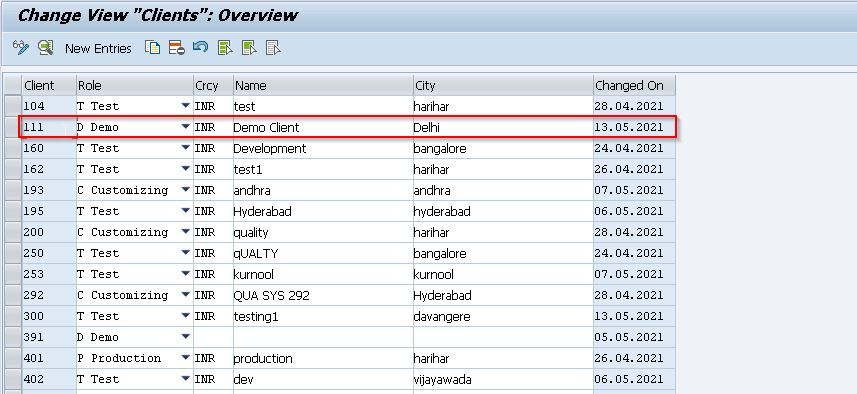Click the Changed On date '13.05.2021' for client 300

[635, 316]
